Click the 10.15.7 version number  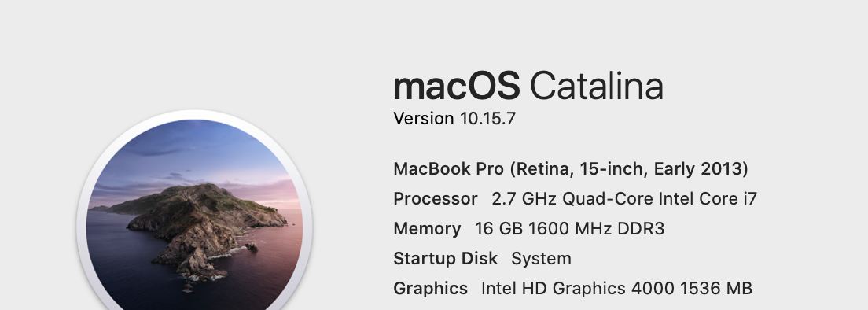pyautogui.click(x=487, y=119)
